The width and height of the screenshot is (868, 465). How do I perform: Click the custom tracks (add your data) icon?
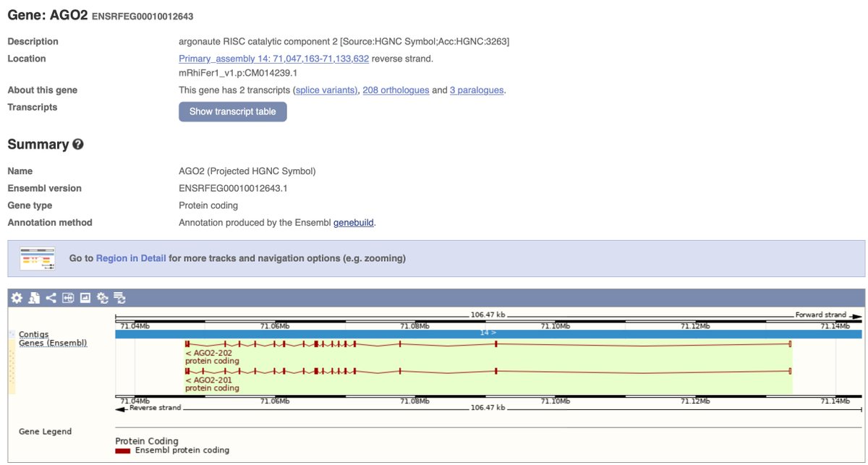coord(34,297)
